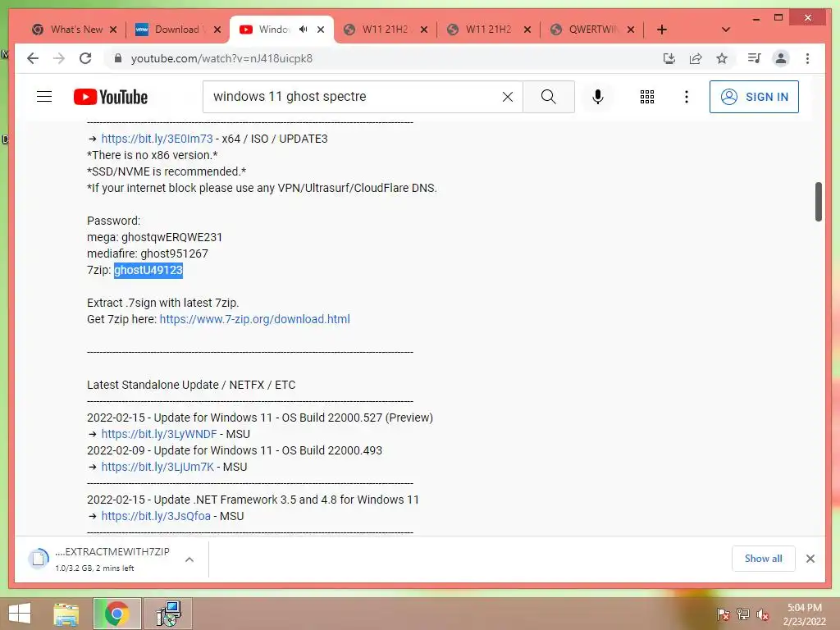Viewport: 840px width, 630px height.
Task: View site security lock info
Action: [118, 58]
